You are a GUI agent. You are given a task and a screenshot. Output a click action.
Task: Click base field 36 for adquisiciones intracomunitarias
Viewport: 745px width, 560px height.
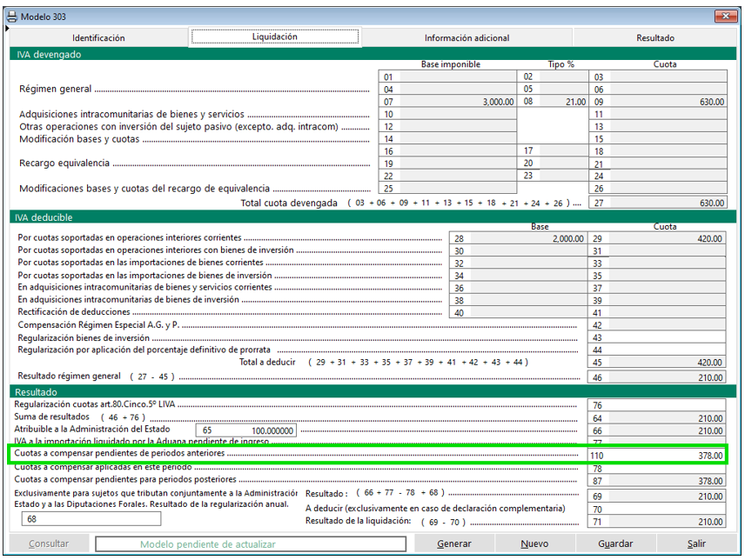coord(518,288)
